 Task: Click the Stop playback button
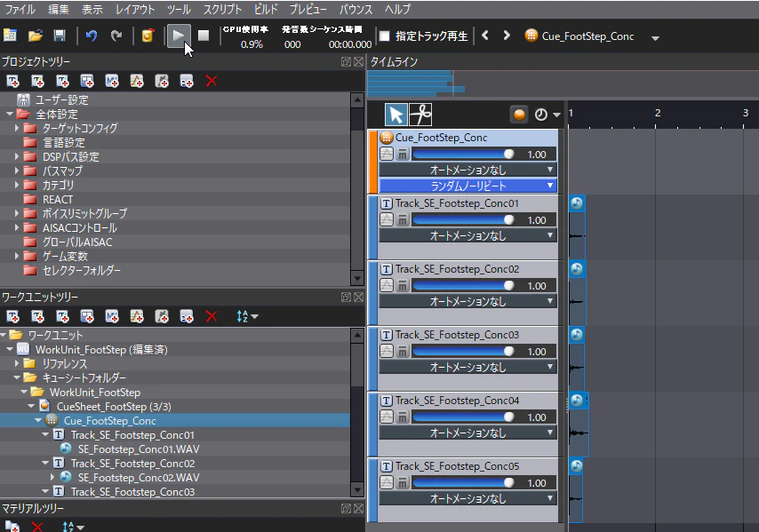pos(204,36)
